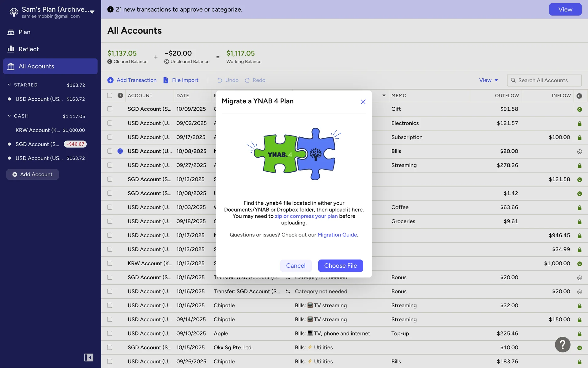
Task: Click the Choose File button
Action: [x=340, y=266]
